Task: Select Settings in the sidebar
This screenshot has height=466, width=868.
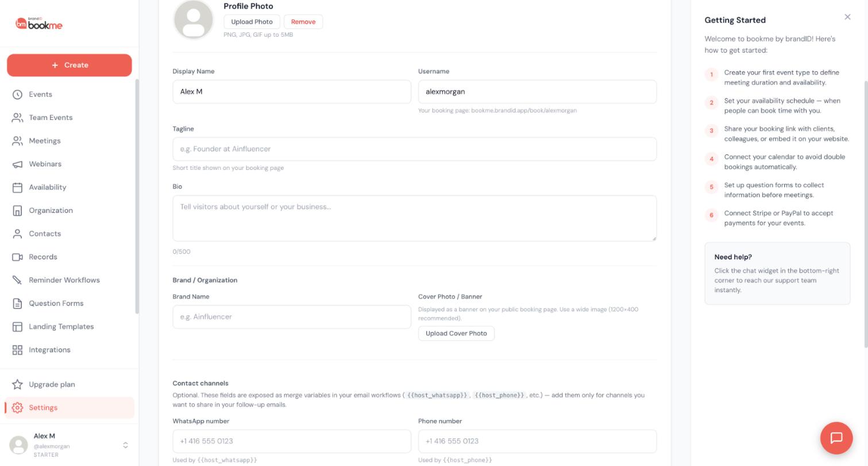Action: 69,407
